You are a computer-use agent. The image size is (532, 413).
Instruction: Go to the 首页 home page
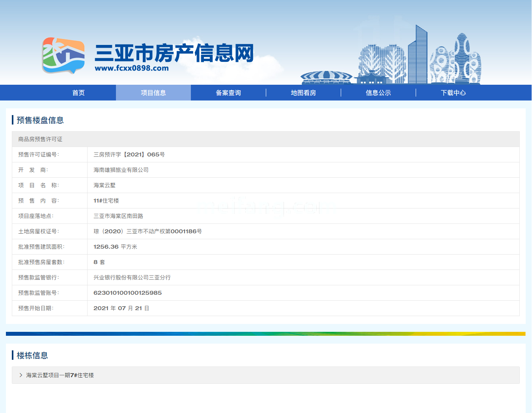pyautogui.click(x=78, y=93)
